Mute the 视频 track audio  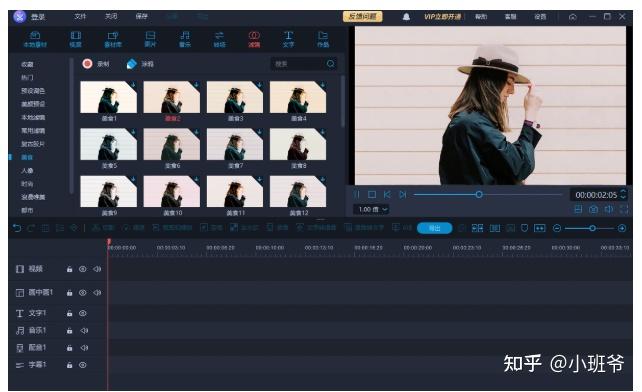pyautogui.click(x=97, y=269)
